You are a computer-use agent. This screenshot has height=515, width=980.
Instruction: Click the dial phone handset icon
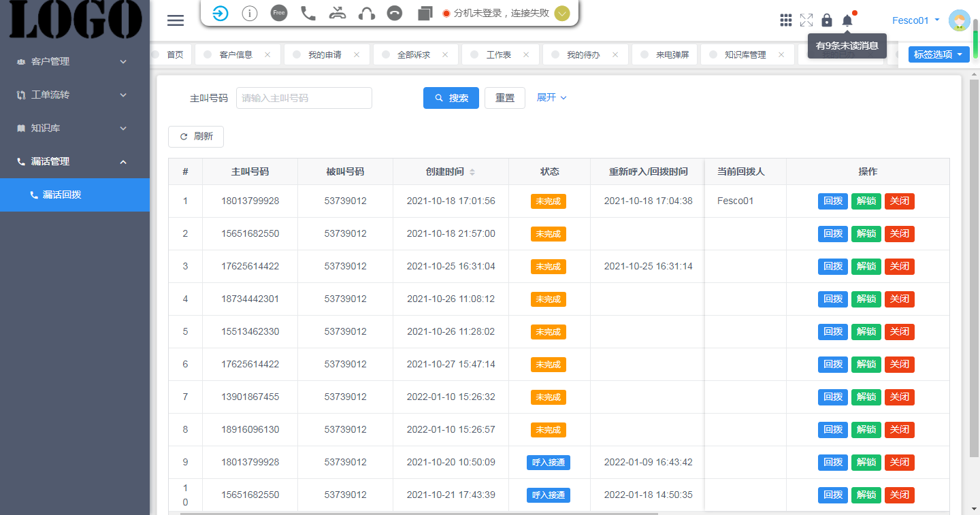click(308, 13)
